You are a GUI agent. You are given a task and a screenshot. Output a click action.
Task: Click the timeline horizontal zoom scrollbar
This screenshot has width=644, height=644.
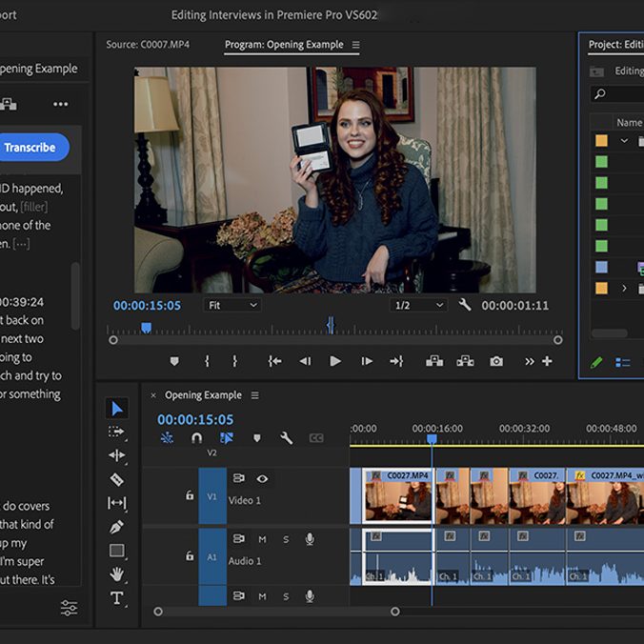tap(276, 612)
